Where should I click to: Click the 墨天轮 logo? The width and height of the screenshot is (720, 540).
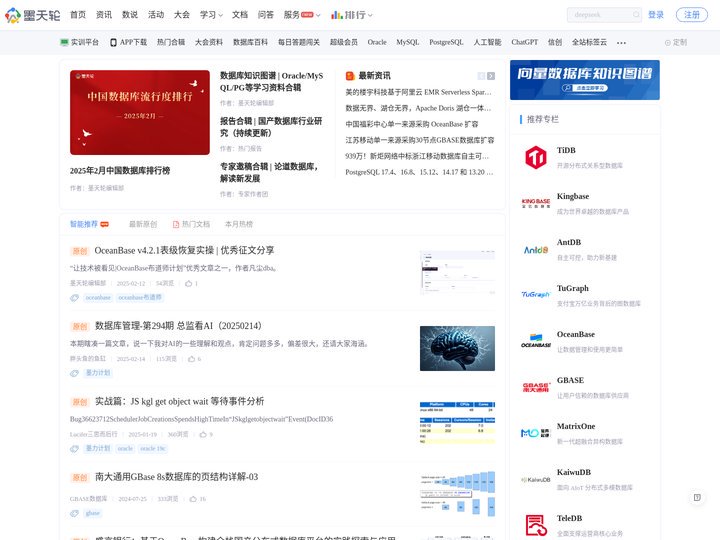tap(33, 15)
